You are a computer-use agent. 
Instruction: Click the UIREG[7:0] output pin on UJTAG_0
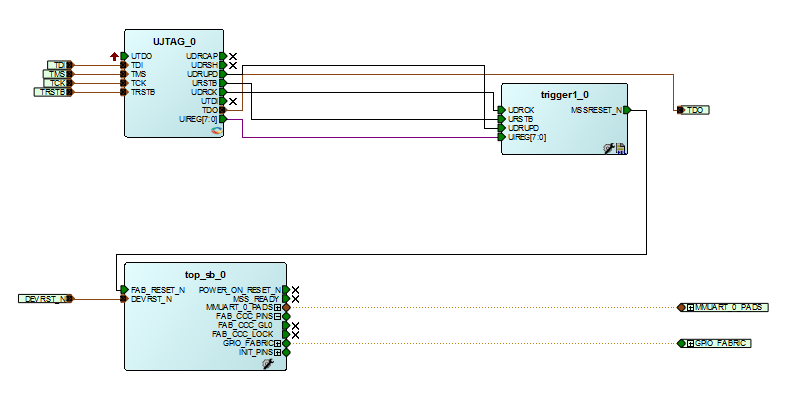point(223,119)
